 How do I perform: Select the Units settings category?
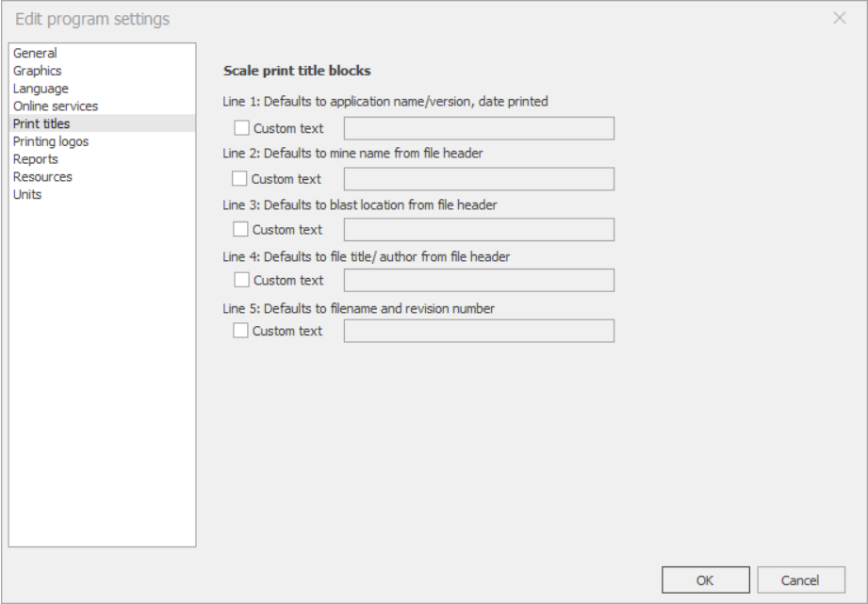(x=27, y=195)
